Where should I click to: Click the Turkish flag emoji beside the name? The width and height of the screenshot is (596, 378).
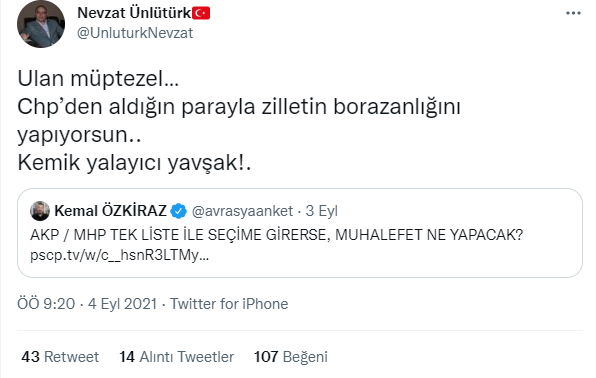click(201, 13)
